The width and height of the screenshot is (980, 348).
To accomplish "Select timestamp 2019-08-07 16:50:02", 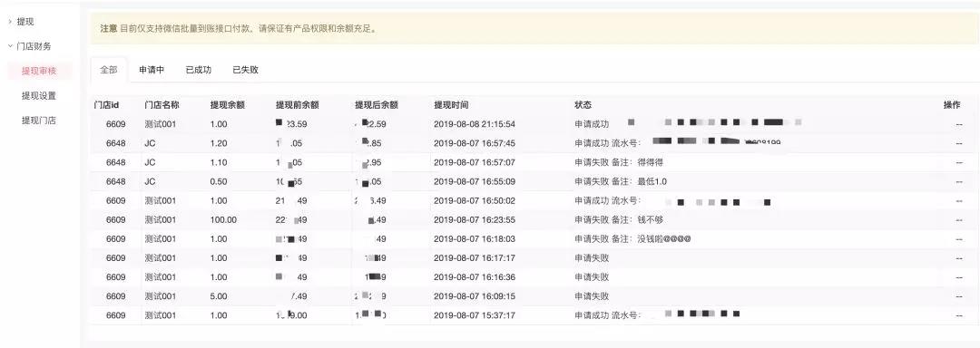I will click(475, 201).
